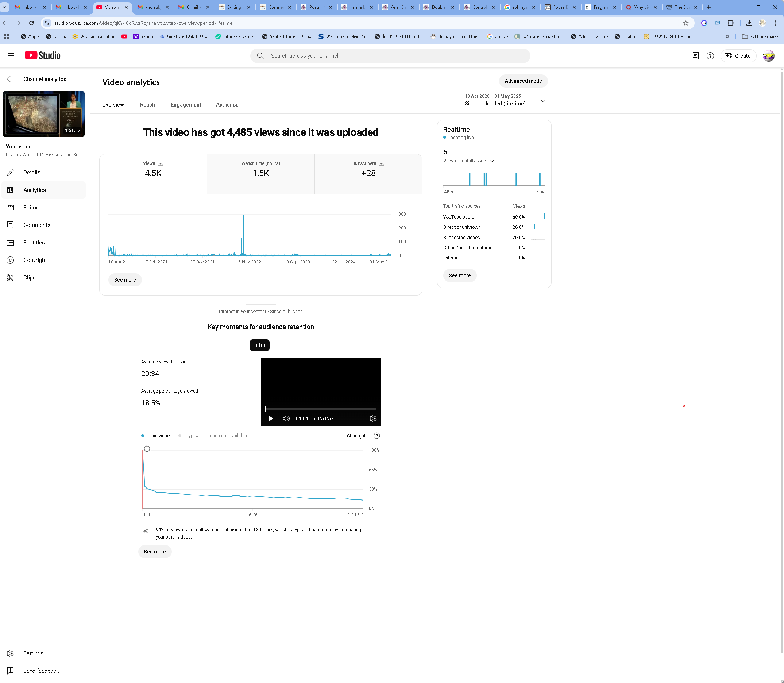Select Analytics in the sidebar
784x683 pixels.
pos(44,190)
